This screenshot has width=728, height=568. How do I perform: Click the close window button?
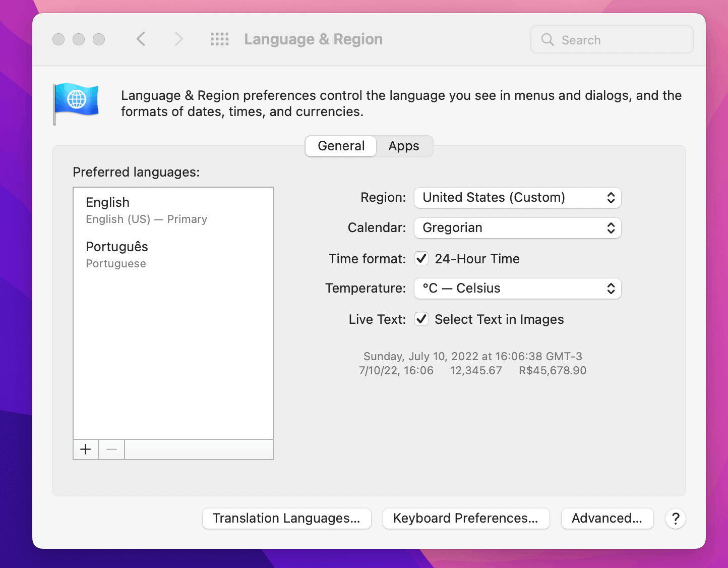point(58,39)
